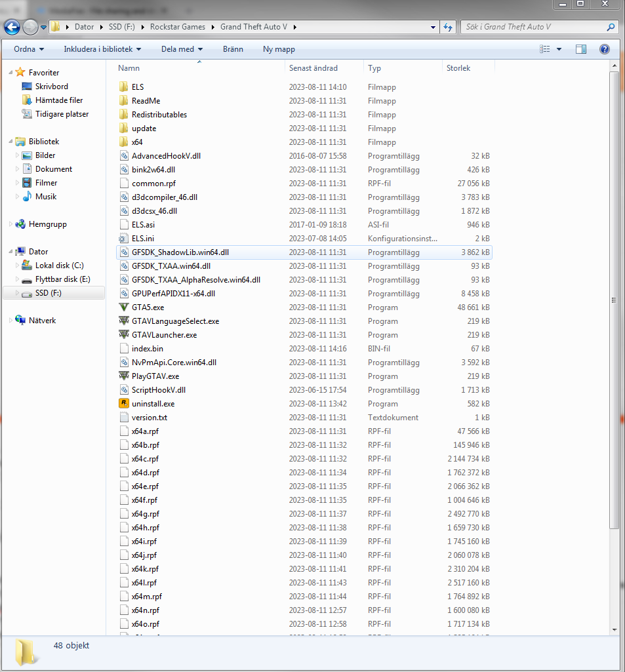625x672 pixels.
Task: Open view options dropdown arrow
Action: [559, 49]
